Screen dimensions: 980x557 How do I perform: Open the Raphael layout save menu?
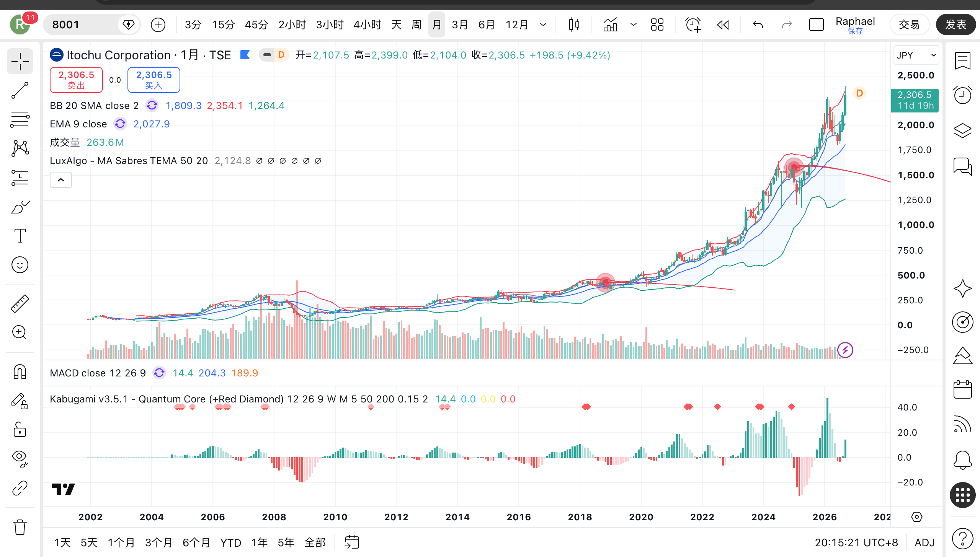855,25
